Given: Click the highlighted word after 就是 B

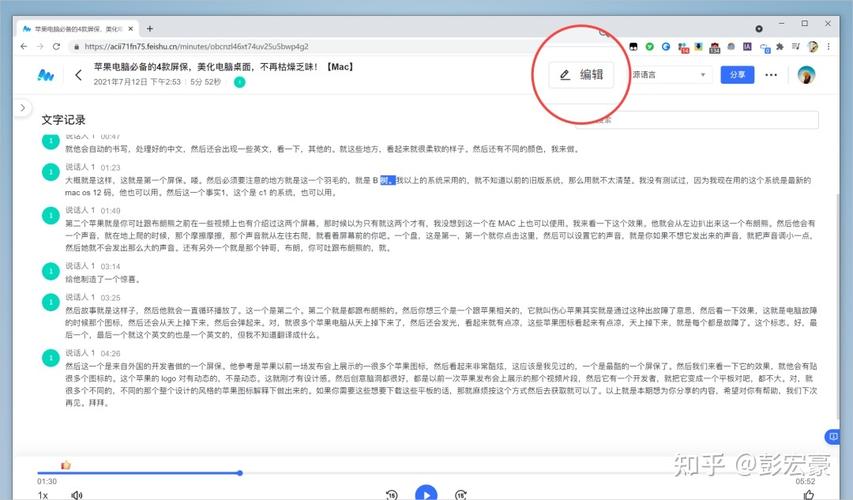Looking at the screenshot, I should 387,180.
